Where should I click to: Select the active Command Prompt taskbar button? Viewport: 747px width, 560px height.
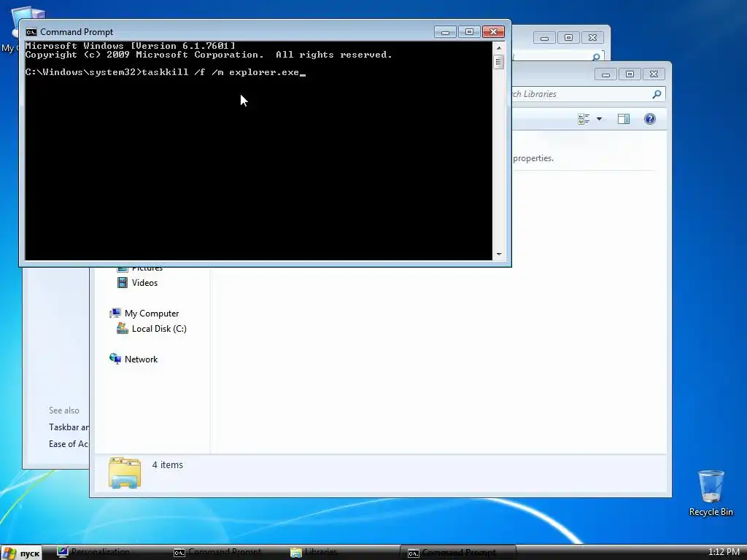[458, 553]
